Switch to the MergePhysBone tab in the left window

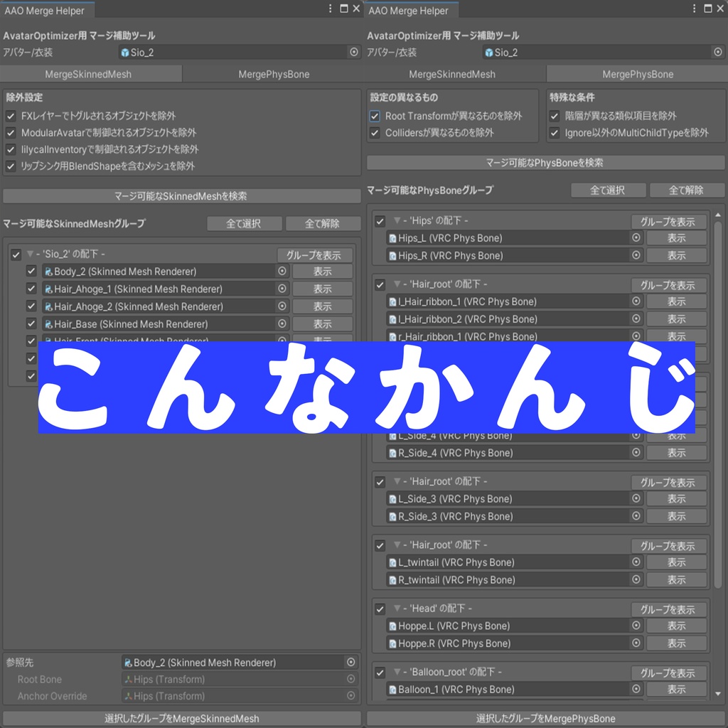(x=272, y=73)
